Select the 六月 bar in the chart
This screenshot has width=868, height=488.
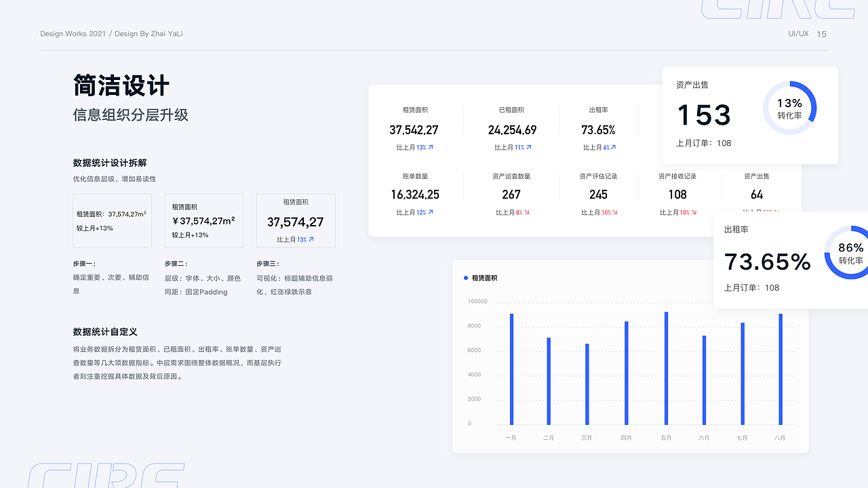click(705, 380)
